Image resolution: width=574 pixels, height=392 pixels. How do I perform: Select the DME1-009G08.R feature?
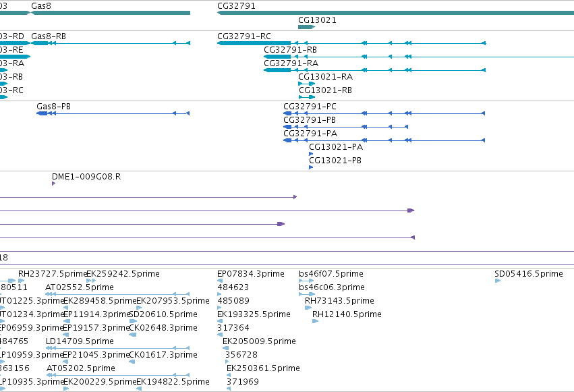click(x=53, y=184)
